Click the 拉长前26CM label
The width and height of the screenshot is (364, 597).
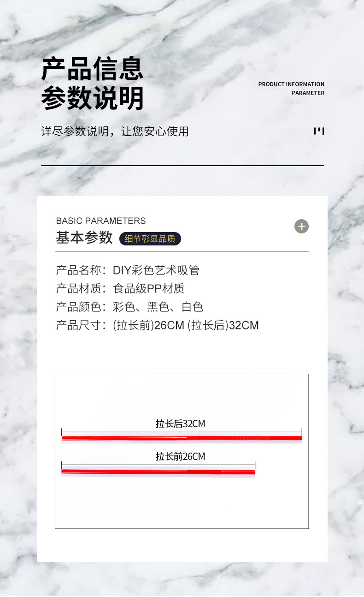click(x=180, y=456)
